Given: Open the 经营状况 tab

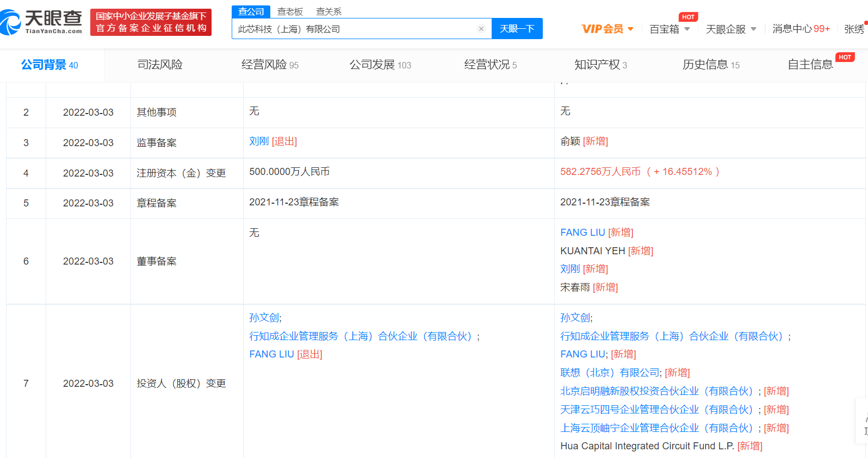Looking at the screenshot, I should pos(491,65).
